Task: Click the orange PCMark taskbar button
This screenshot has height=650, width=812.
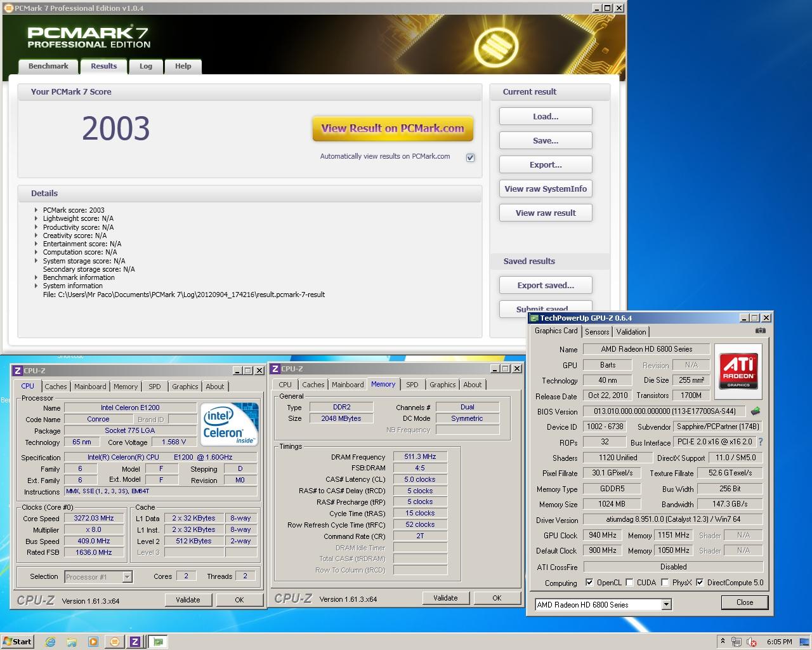Action: pos(114,642)
